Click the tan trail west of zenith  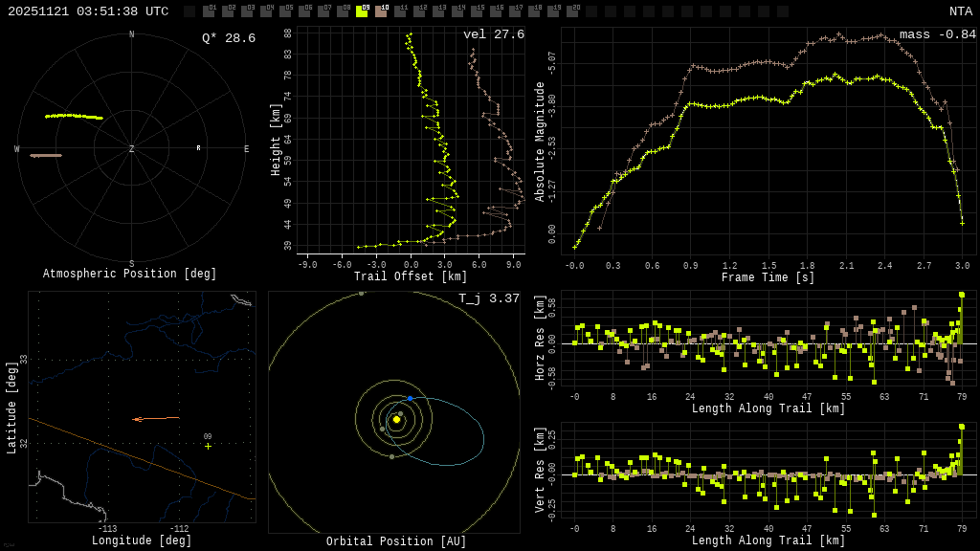point(46,155)
